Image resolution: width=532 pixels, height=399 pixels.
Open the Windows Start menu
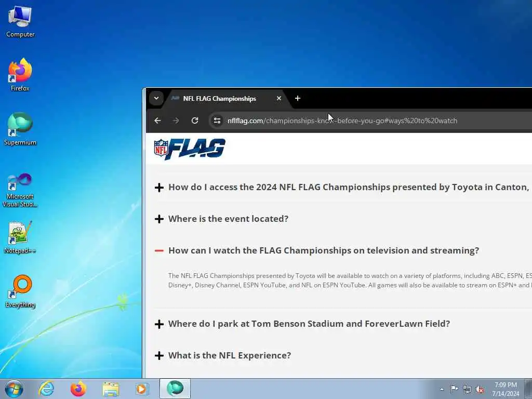[14, 389]
